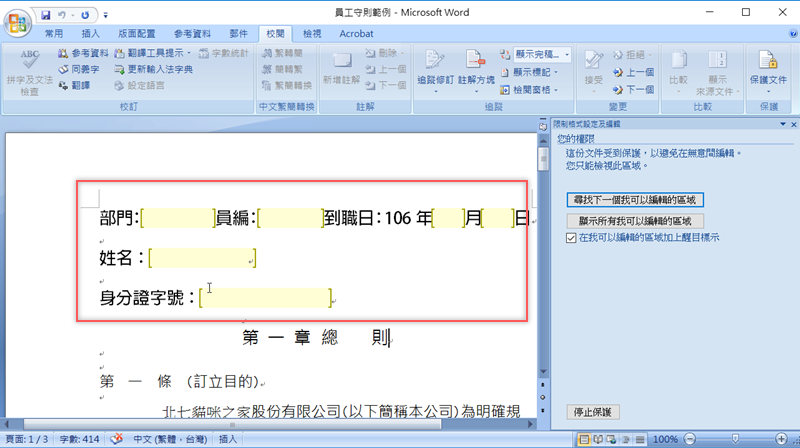
Task: Save the document with the floppy disk icon
Action: coord(45,15)
